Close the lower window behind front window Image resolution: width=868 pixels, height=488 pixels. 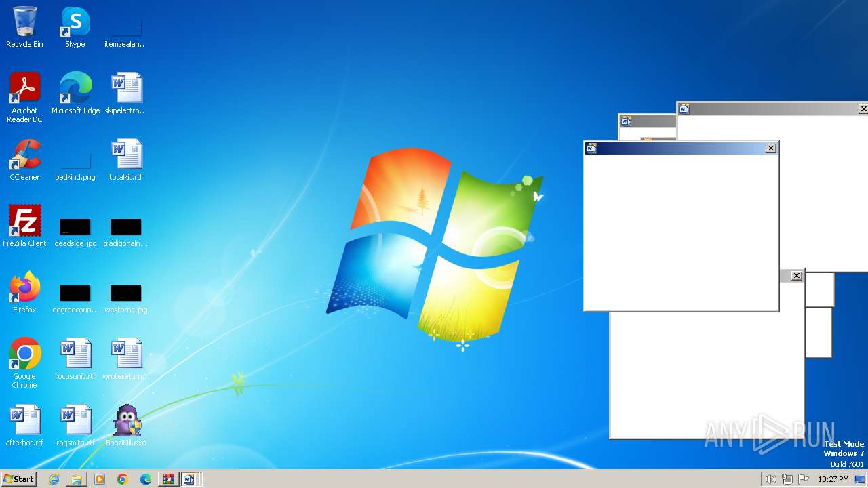click(x=797, y=276)
